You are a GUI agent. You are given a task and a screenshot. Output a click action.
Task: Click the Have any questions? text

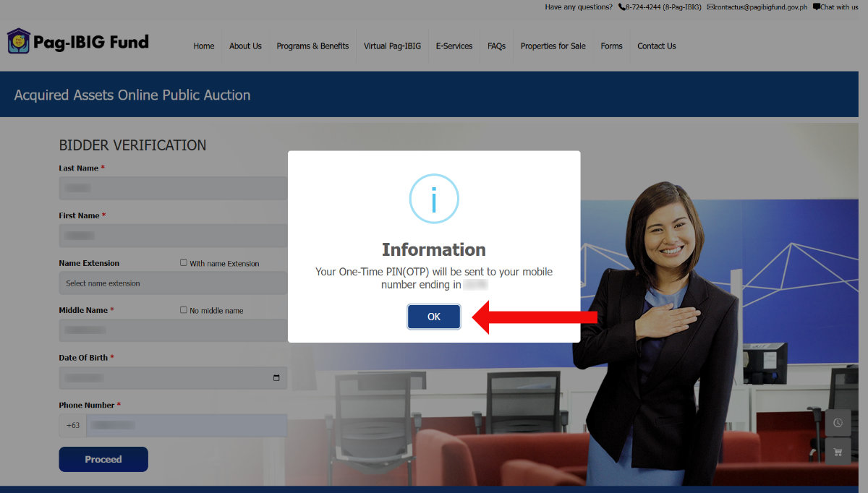(x=579, y=7)
